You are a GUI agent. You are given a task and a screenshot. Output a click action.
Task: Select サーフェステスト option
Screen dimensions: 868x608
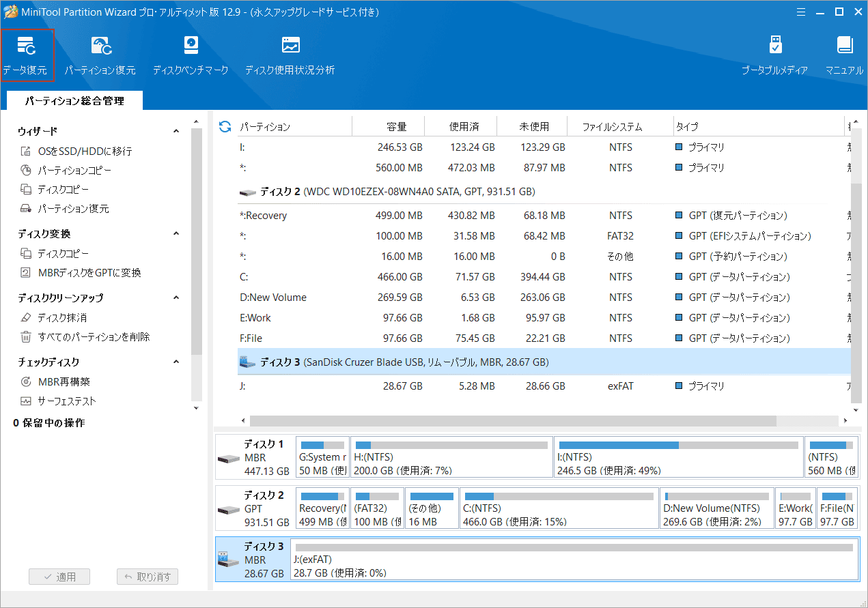pyautogui.click(x=58, y=401)
